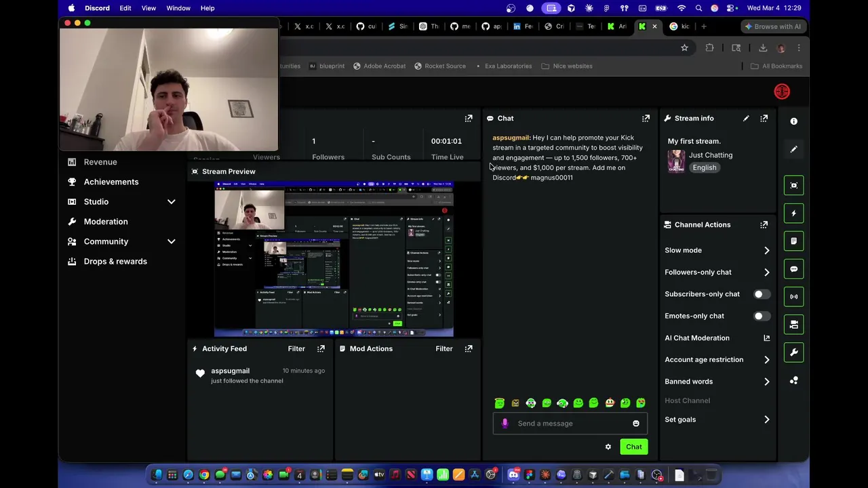Open the Discord app menu
868x488 pixels.
[97, 8]
